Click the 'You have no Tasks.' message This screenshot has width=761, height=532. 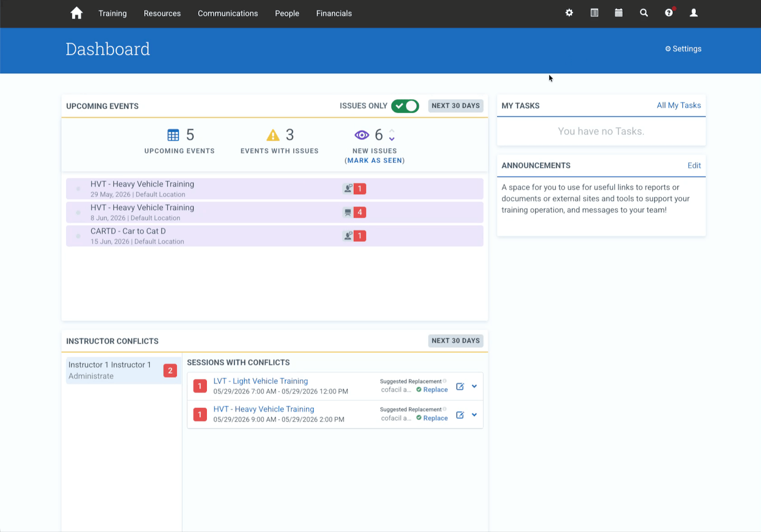(601, 132)
